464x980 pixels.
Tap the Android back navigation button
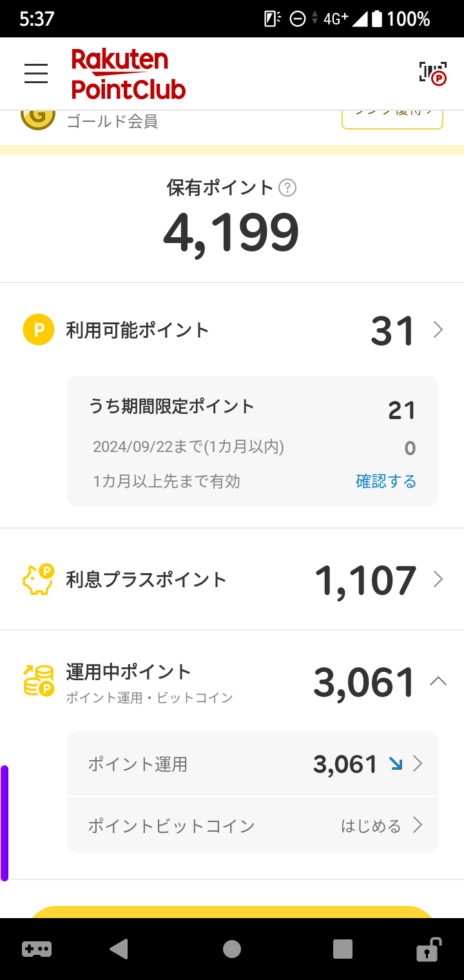tap(119, 949)
